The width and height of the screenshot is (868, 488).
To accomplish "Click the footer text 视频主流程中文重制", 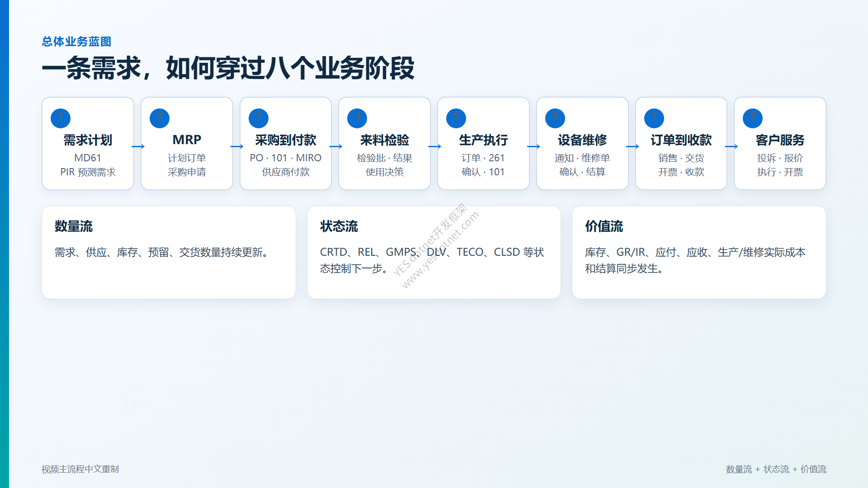I will [80, 469].
